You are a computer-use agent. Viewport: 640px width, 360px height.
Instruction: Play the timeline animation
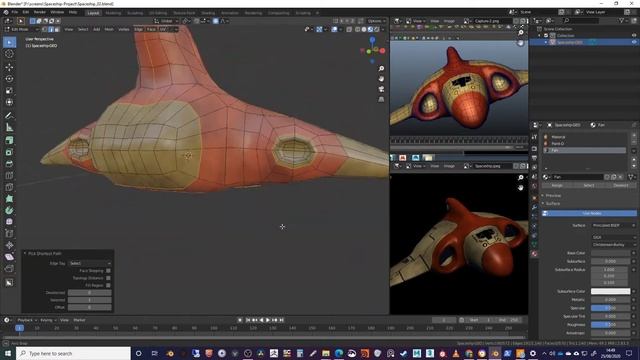tap(268, 320)
